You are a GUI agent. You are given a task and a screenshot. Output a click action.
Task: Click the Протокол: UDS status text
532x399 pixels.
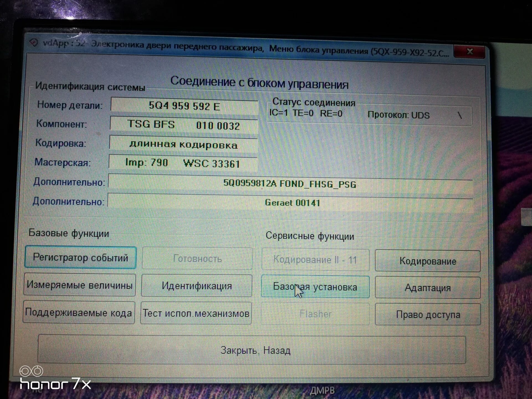coord(398,115)
